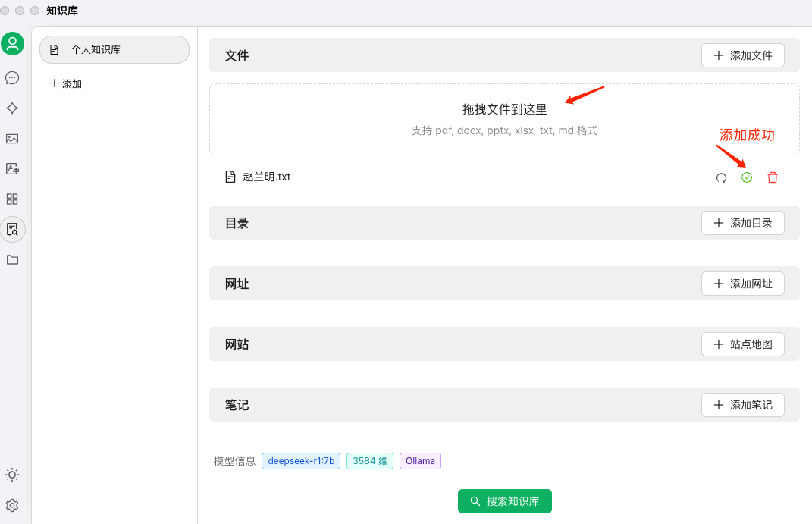
Task: Refresh the 赵兰明.txt file entry
Action: (721, 177)
